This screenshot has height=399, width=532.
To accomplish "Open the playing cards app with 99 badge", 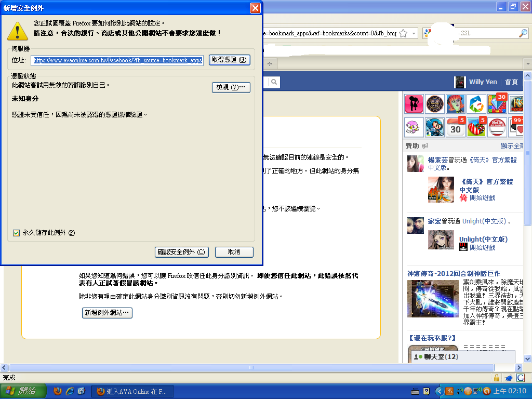I will coord(516,128).
